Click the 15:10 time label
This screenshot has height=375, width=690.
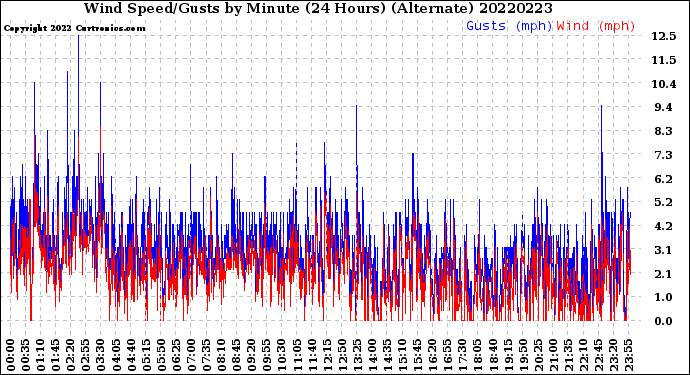[402, 355]
